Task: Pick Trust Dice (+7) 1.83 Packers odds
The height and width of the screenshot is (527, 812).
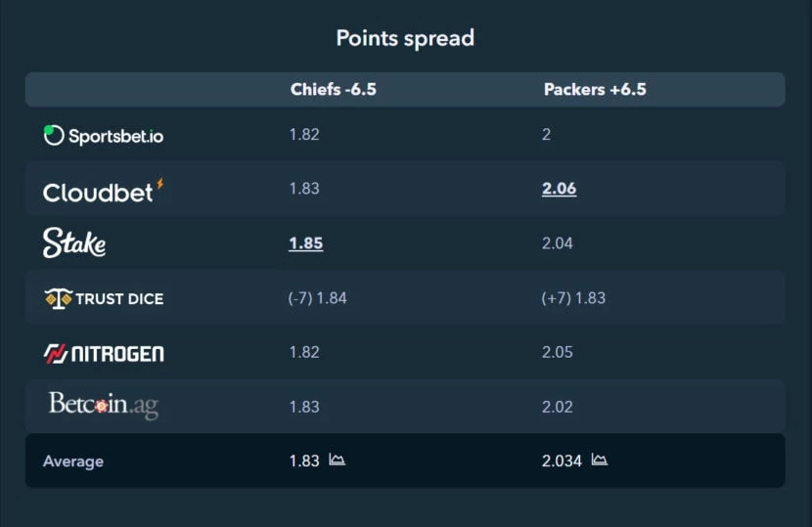Action: pyautogui.click(x=573, y=298)
